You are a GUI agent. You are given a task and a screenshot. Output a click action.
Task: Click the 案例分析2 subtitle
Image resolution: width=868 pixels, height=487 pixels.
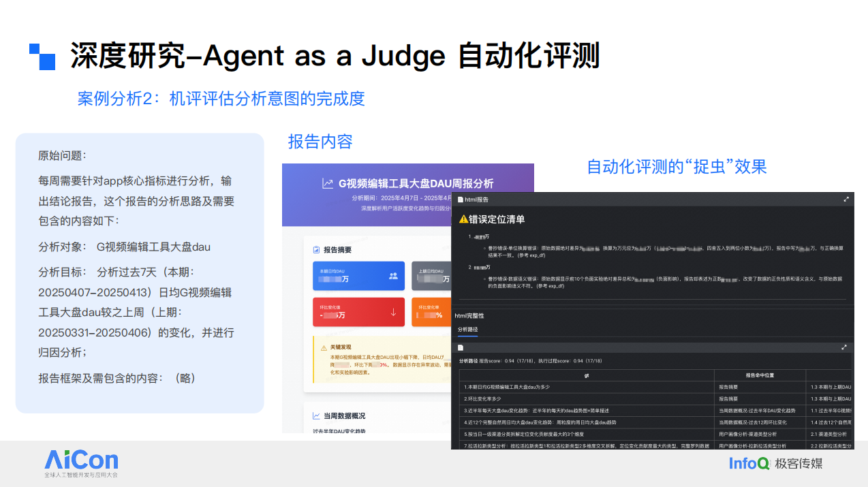point(221,98)
